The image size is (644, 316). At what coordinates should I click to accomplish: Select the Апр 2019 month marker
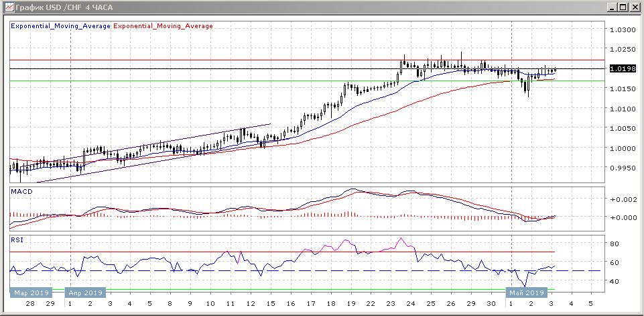pos(84,293)
